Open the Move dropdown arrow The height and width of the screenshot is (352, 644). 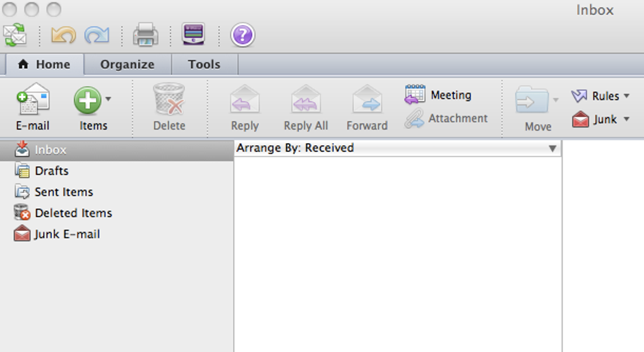[x=556, y=100]
